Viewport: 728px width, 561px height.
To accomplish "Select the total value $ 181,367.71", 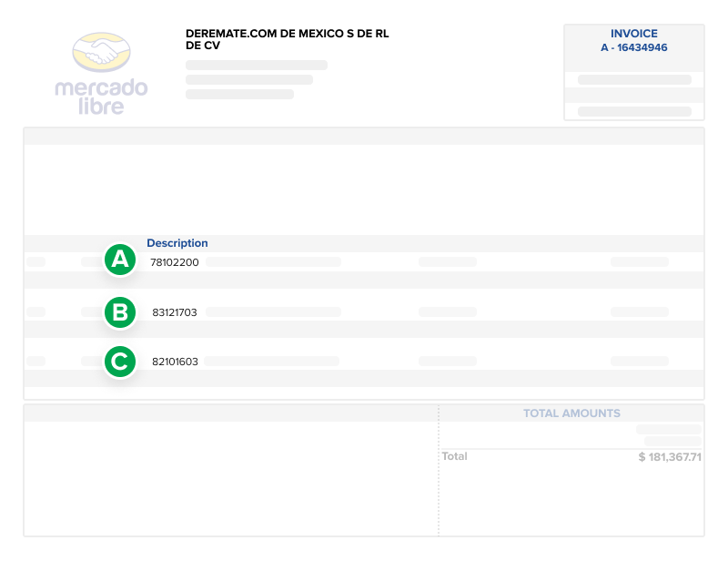I will point(670,457).
